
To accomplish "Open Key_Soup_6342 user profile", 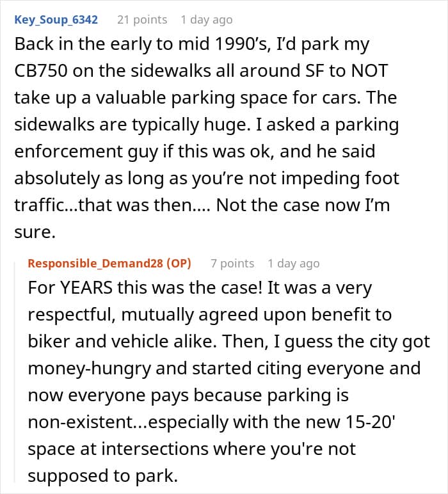I will click(56, 20).
